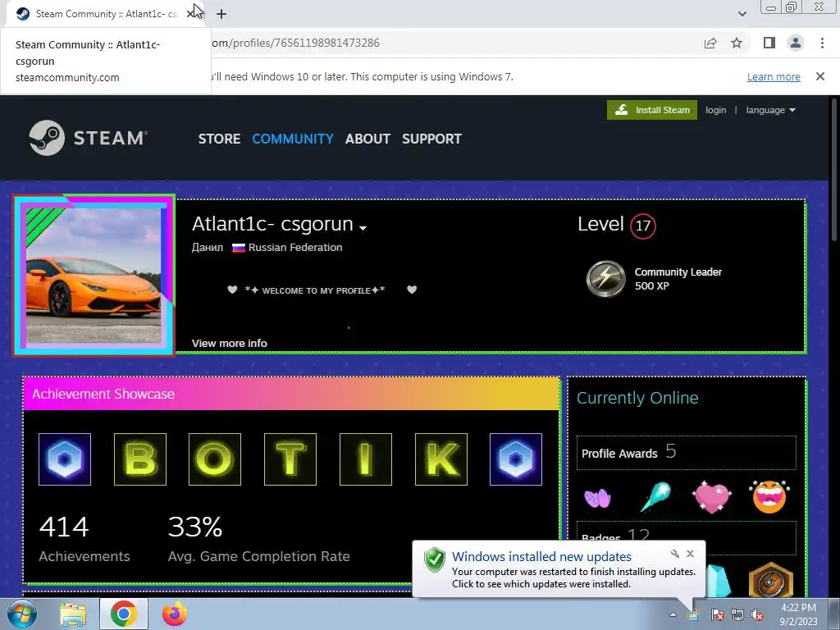This screenshot has width=840, height=630.
Task: Click the page vertical scrollbar thumb
Action: [x=834, y=171]
